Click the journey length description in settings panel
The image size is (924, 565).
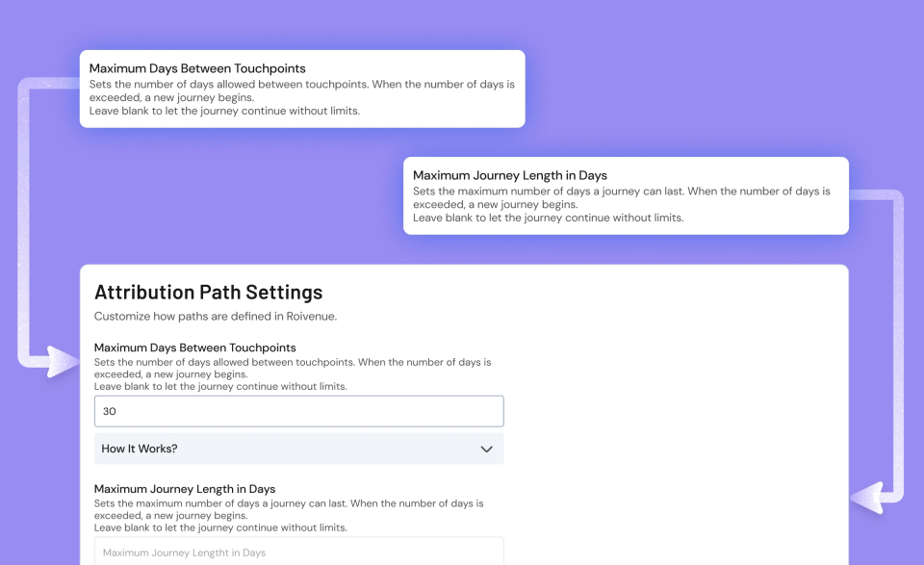pos(289,516)
